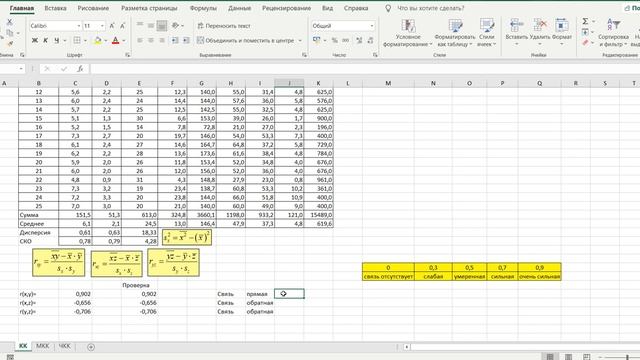Screen dimensions: 640x360
Task: Open the Рисование ribbon tab
Action: pos(93,8)
